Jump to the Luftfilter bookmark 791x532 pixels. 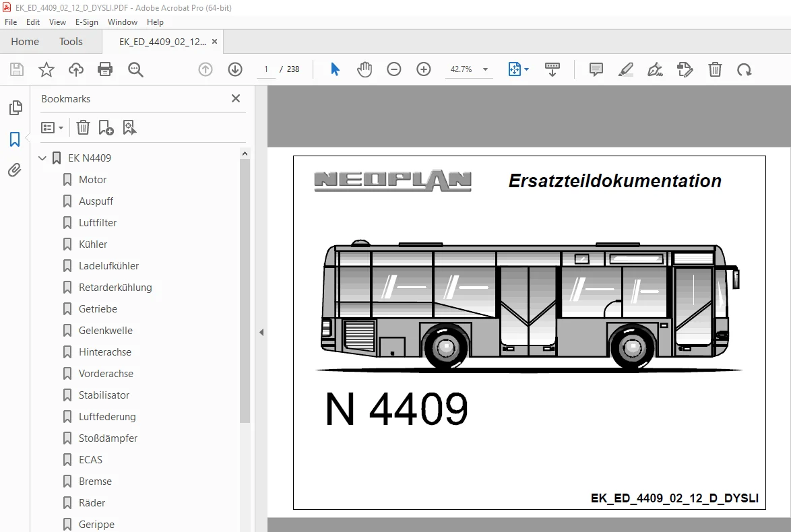(98, 222)
